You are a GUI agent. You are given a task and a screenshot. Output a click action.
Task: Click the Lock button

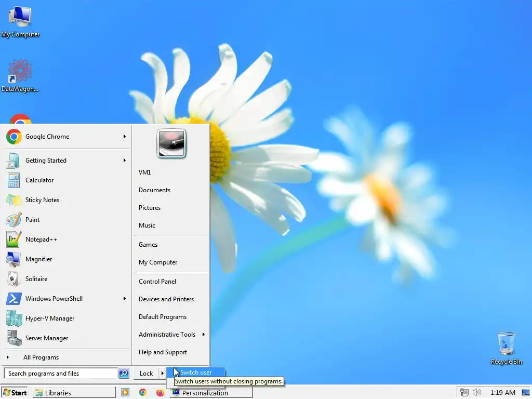(x=146, y=373)
